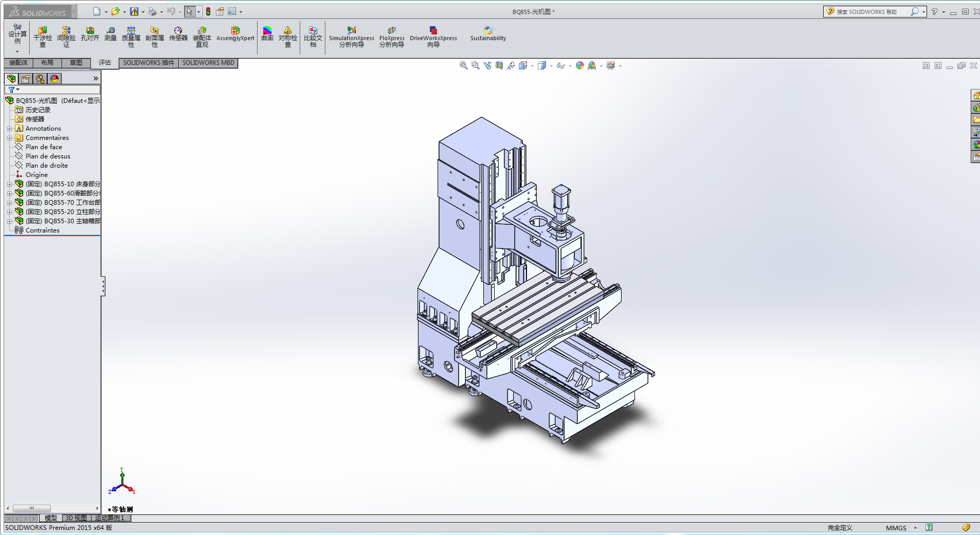Click the Zoom to Fit icon
Viewport: 980px width, 535px height.
click(x=463, y=65)
